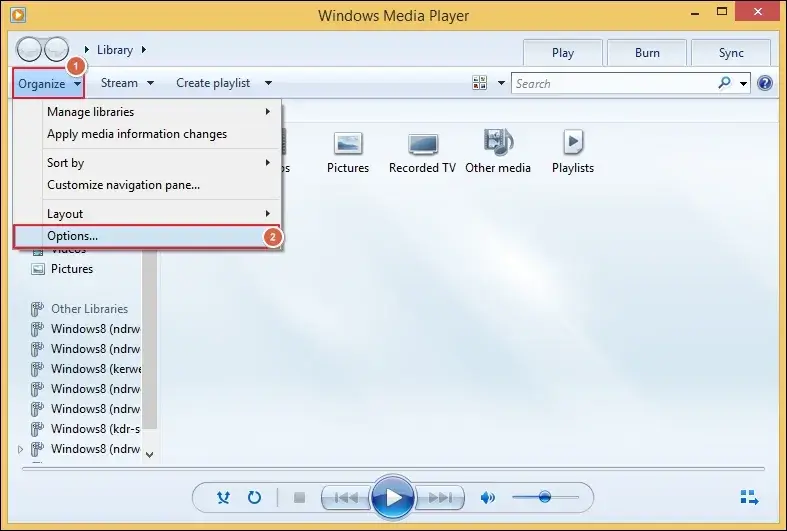This screenshot has width=787, height=531.
Task: Choose Options... from the Organize menu
Action: click(x=147, y=236)
